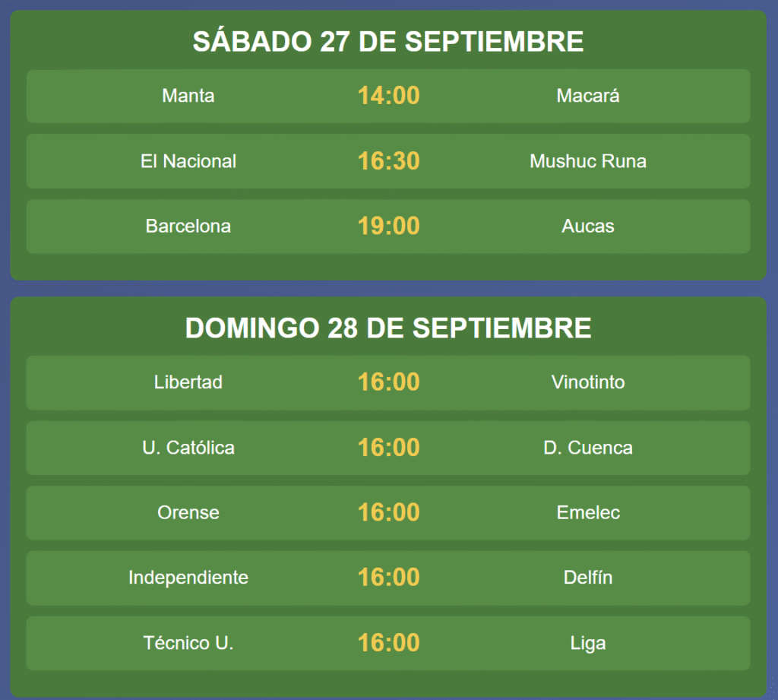Select the Vinotinto team name
778x700 pixels.
tap(587, 382)
